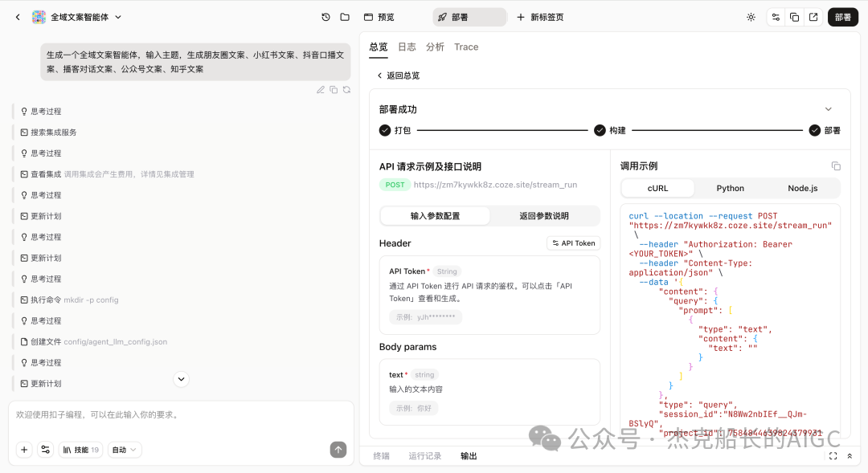
Task: Click the 部署 step checkmark
Action: (814, 131)
